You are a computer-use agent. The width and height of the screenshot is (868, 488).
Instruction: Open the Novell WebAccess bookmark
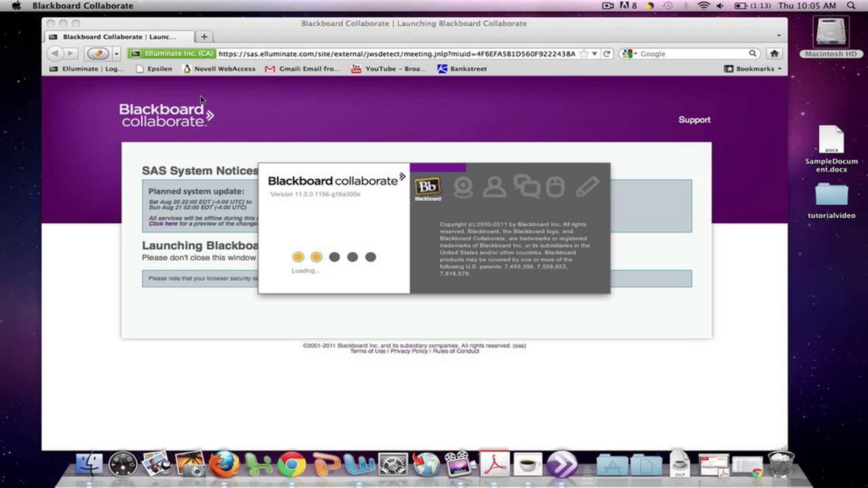(219, 69)
